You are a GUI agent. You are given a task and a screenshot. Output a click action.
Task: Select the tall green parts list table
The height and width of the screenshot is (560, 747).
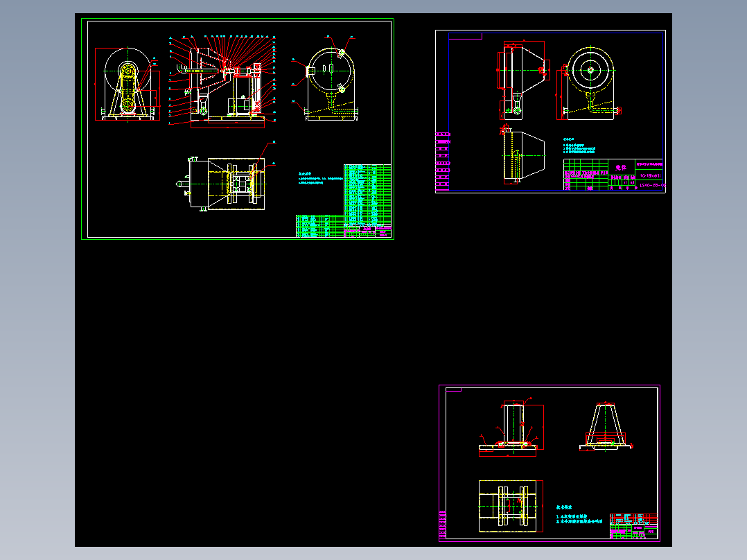pos(367,195)
